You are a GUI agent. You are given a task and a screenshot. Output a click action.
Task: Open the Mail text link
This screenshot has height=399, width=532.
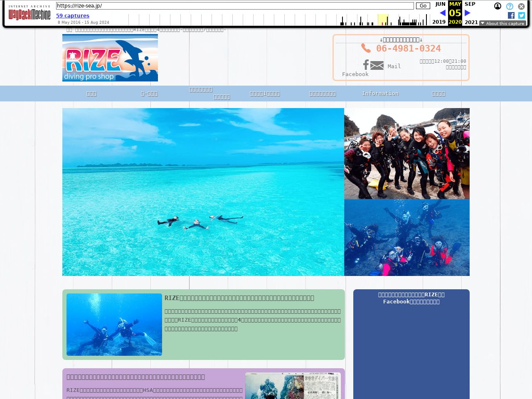coord(394,66)
